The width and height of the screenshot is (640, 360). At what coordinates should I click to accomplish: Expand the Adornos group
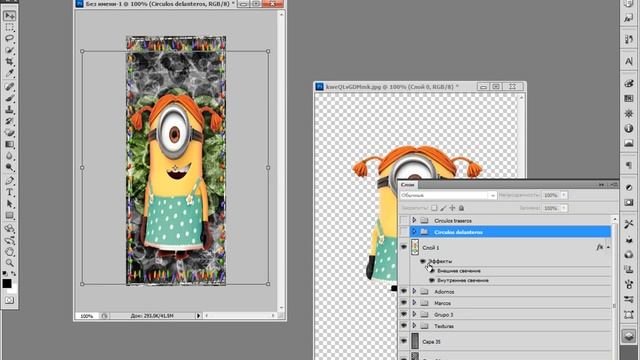[x=414, y=291]
